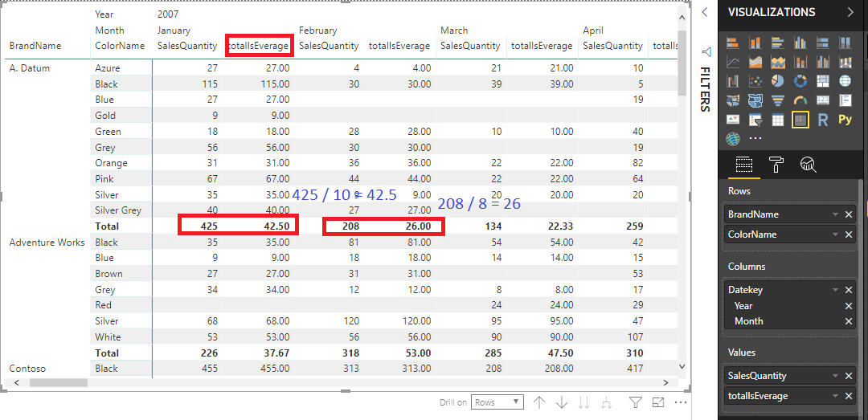Viewport: 868px width, 420px height.
Task: Remove Datekey from Columns
Action: pos(849,289)
